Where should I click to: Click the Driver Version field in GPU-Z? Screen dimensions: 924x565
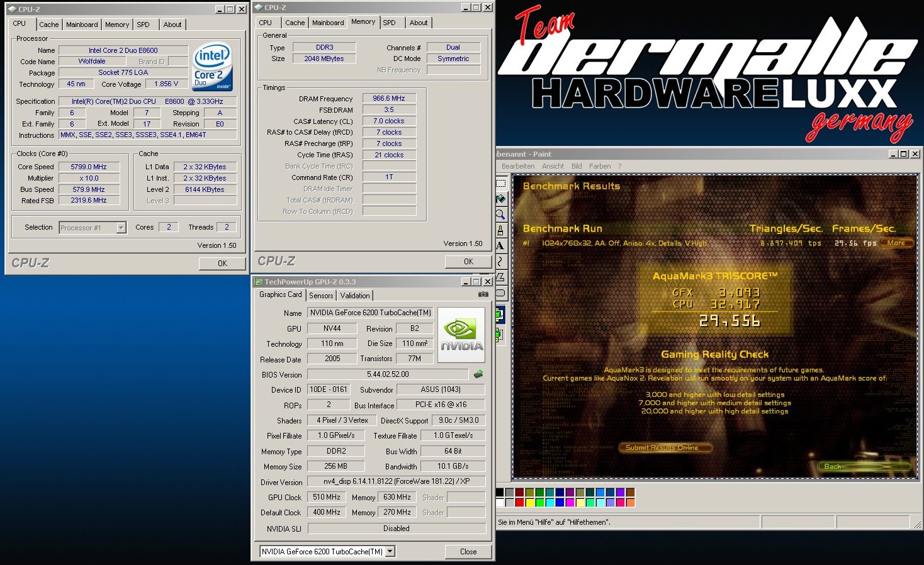tap(397, 481)
